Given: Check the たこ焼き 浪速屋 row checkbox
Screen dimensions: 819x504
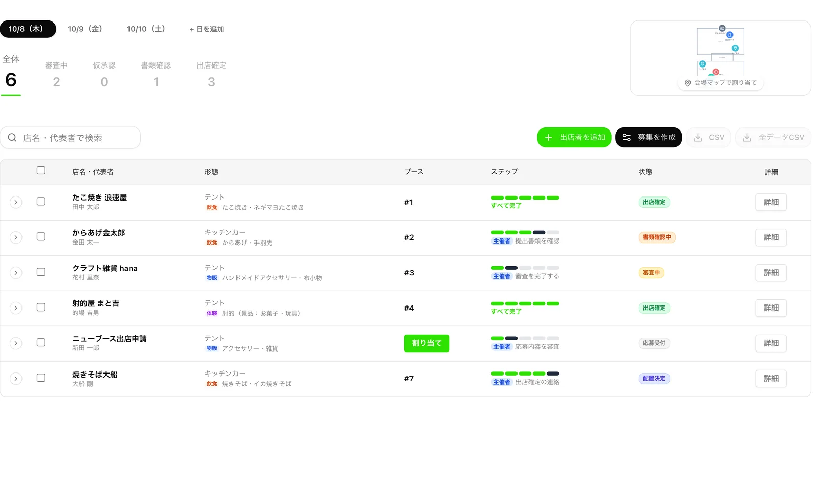Looking at the screenshot, I should tap(41, 202).
